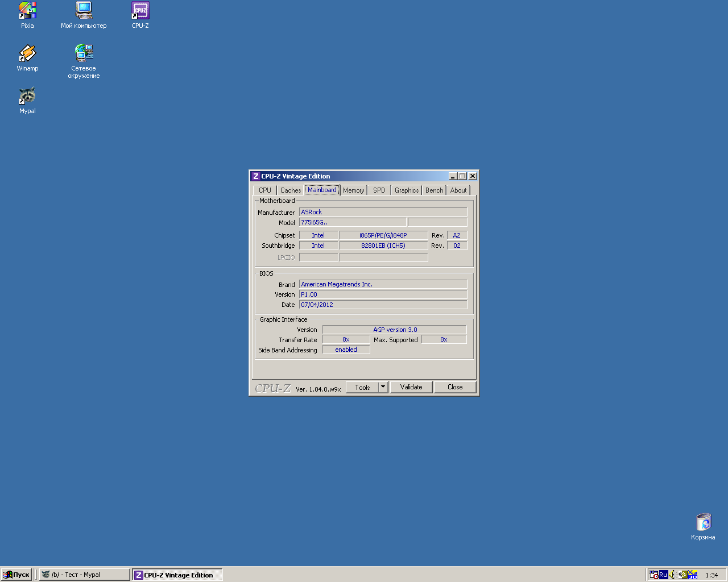Click the southbridge 82801EB (ICH5) field
This screenshot has width=728, height=582.
(383, 246)
